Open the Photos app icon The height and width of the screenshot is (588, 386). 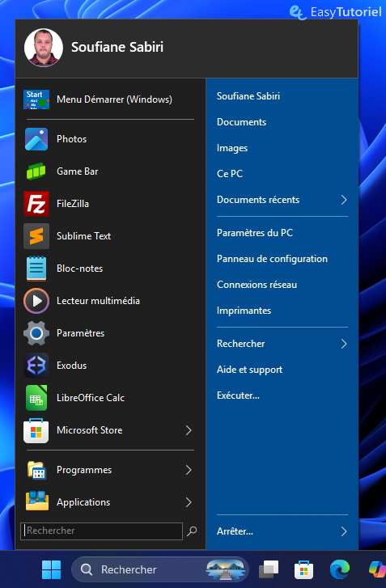coord(36,139)
